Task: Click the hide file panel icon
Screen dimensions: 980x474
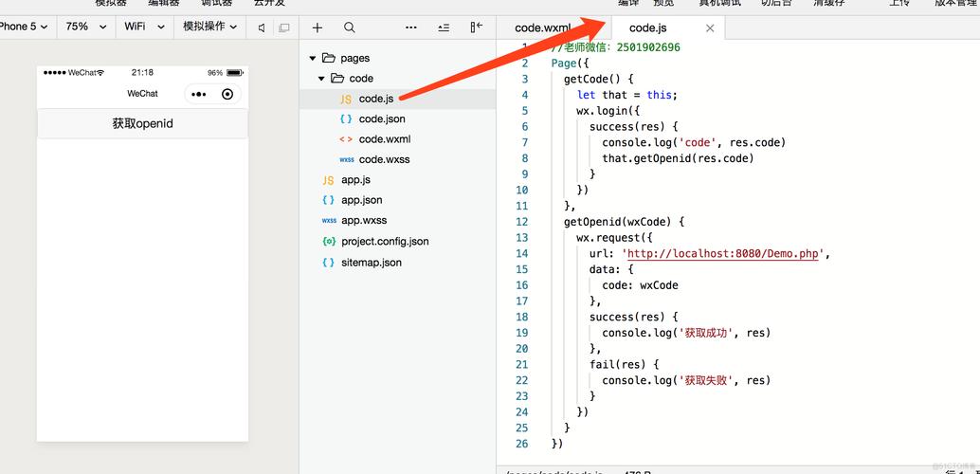Action: 476,27
